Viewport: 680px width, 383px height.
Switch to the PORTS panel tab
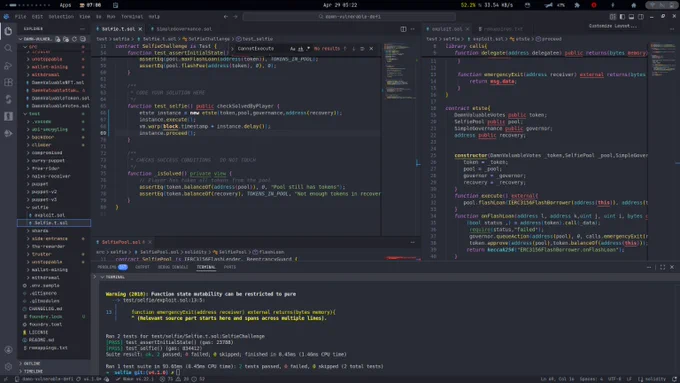pos(230,267)
